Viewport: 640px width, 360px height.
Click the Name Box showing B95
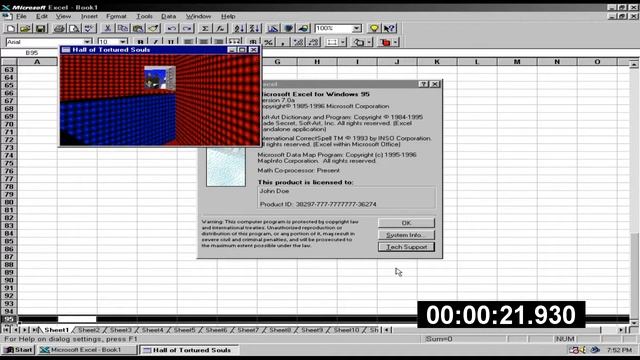pyautogui.click(x=31, y=53)
